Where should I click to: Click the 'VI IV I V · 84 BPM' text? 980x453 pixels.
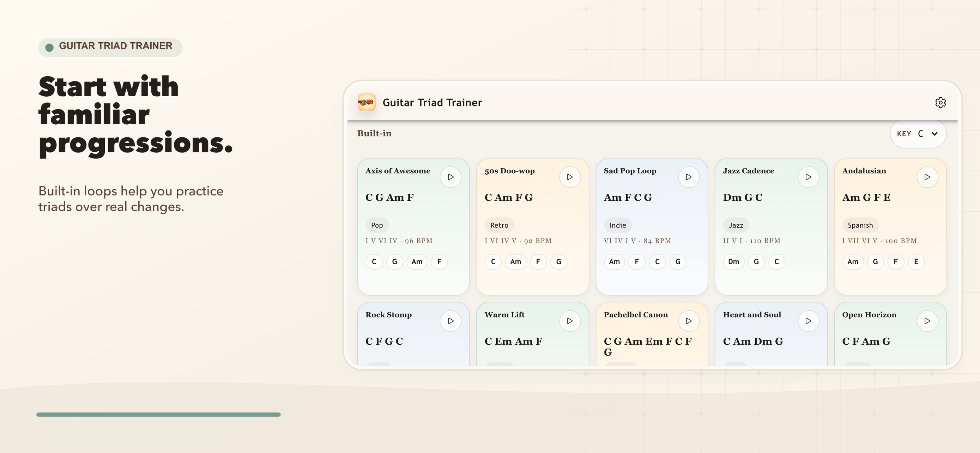tap(637, 241)
